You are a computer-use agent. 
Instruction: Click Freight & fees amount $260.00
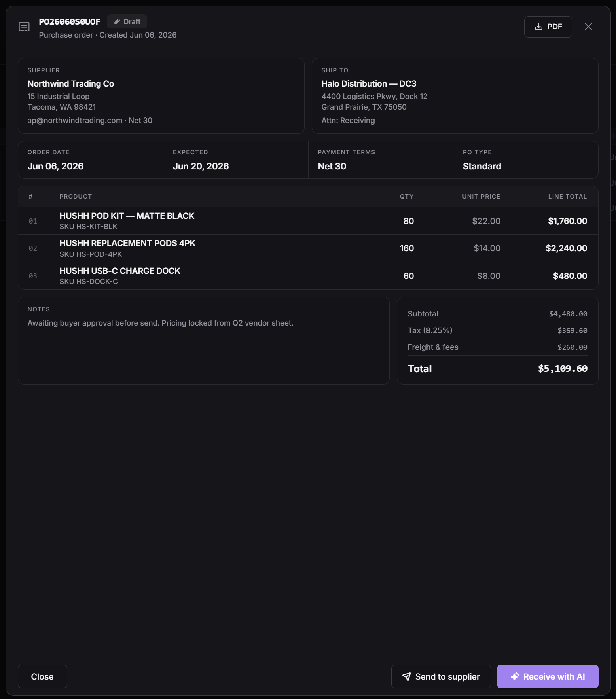pos(572,347)
